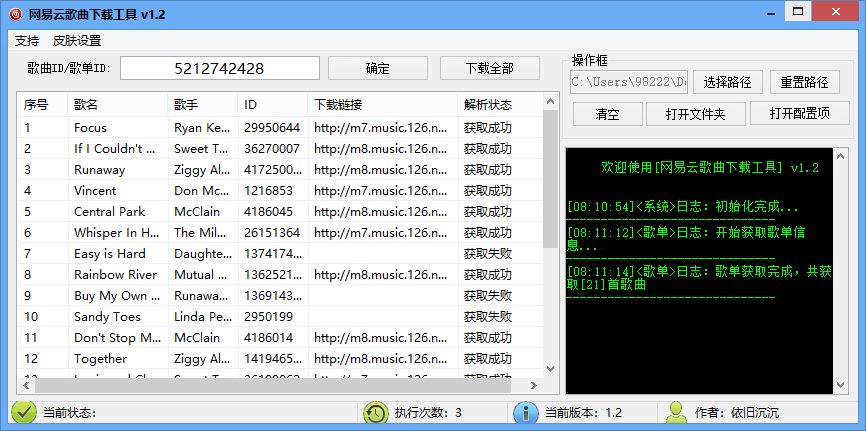Click the 打开配置项 button
The height and width of the screenshot is (431, 866).
click(x=799, y=114)
